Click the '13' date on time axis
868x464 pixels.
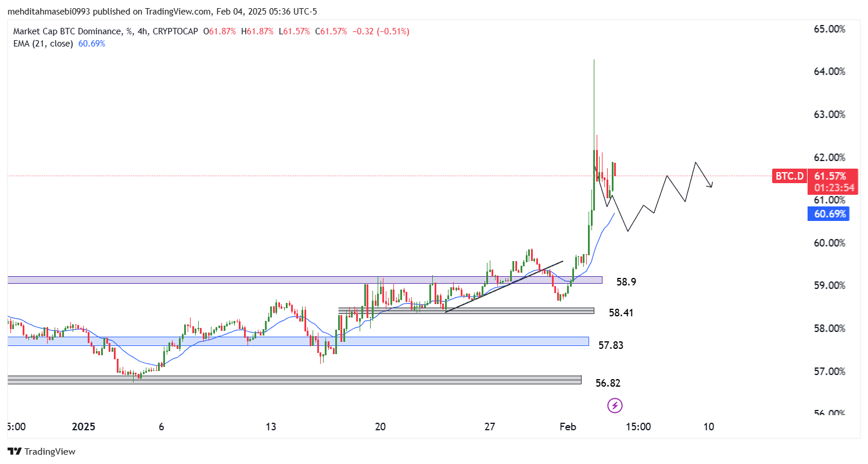pyautogui.click(x=271, y=427)
